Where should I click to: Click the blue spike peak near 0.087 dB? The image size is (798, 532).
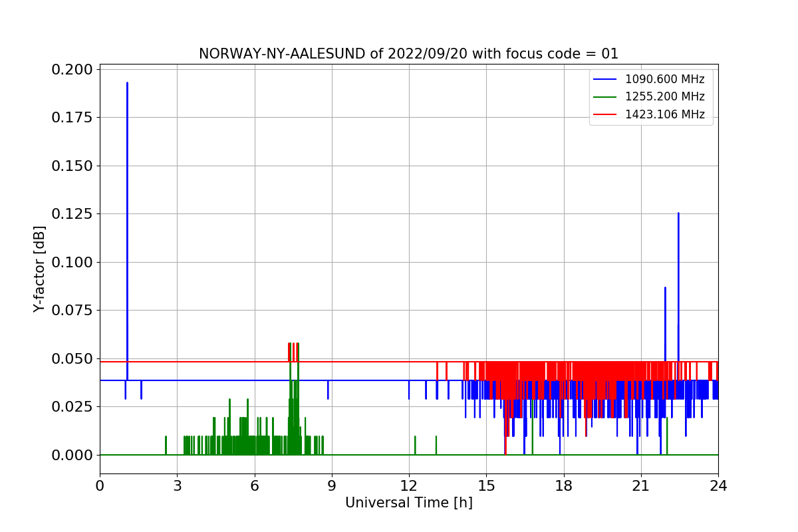pos(665,288)
